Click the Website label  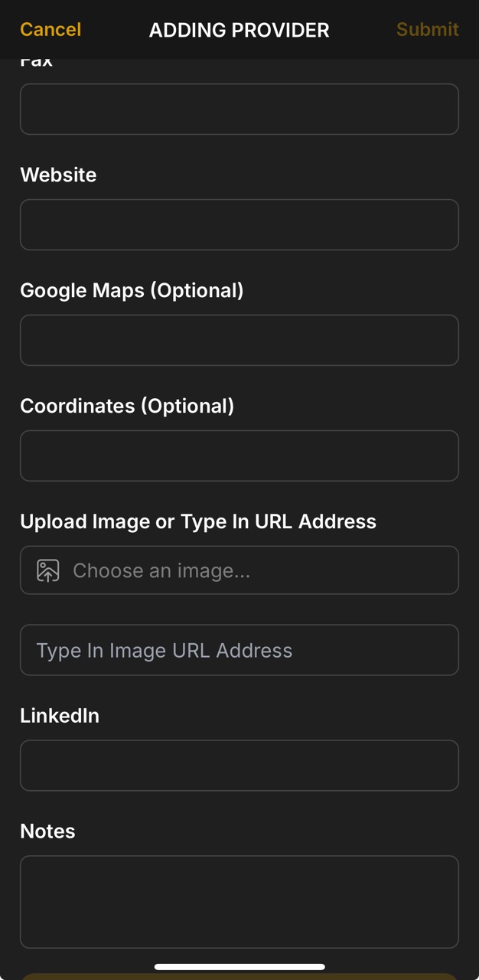[x=58, y=175]
